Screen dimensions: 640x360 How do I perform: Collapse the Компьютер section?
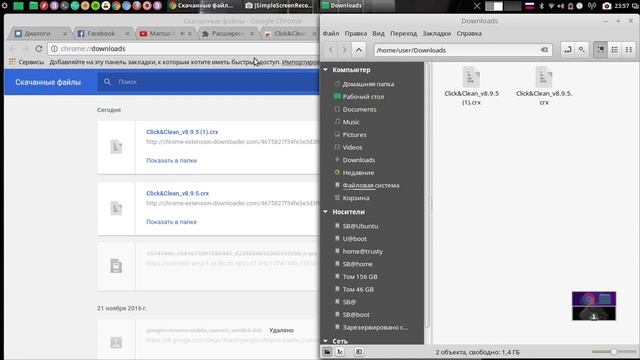[x=326, y=70]
